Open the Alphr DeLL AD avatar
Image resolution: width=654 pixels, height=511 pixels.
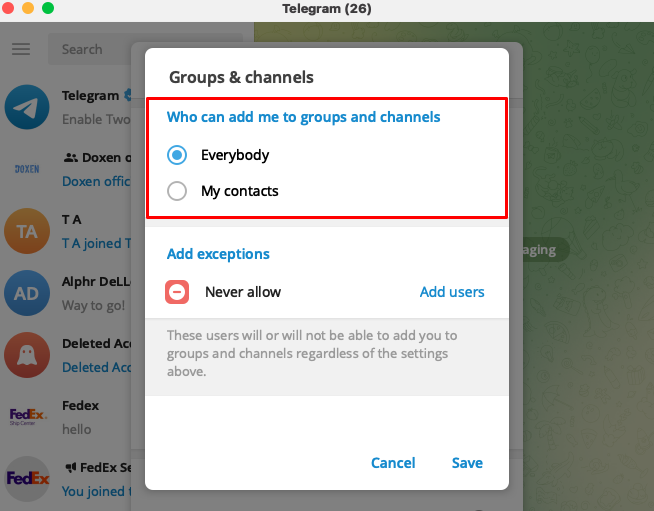[x=27, y=293]
